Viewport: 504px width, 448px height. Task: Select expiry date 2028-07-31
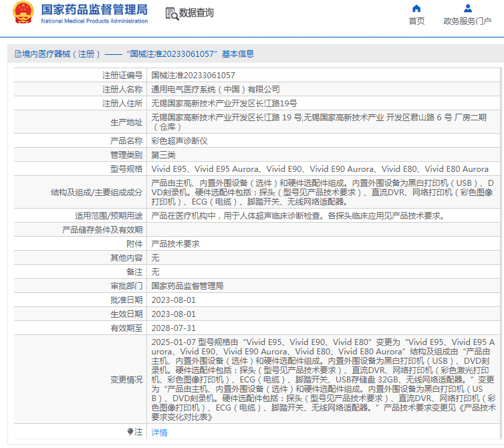174,328
